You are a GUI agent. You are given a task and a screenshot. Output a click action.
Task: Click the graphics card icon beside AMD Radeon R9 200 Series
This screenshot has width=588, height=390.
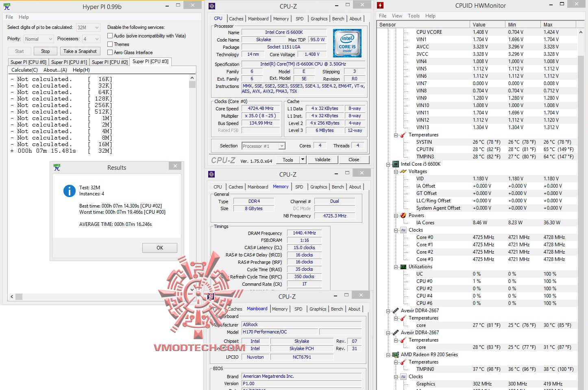[396, 355]
